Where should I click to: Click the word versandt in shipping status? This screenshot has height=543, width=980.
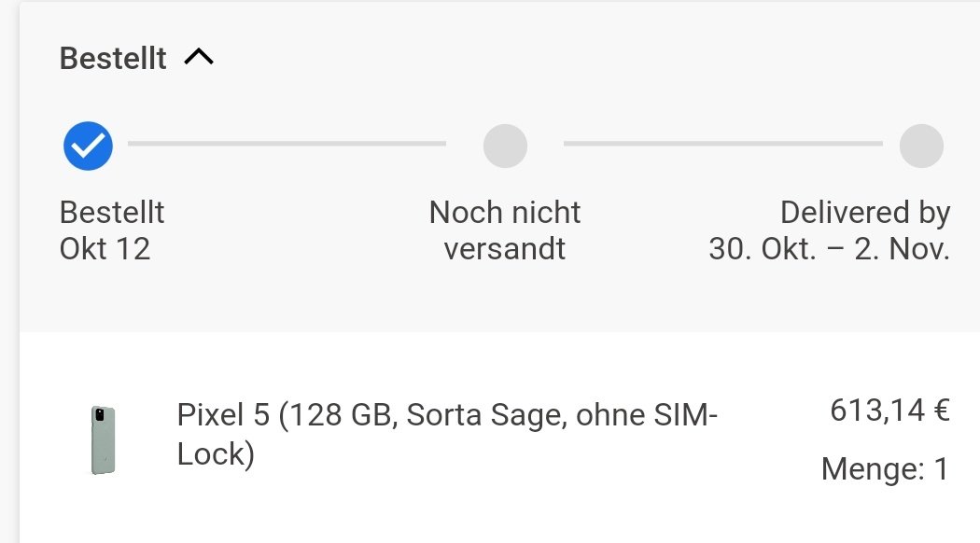(505, 249)
